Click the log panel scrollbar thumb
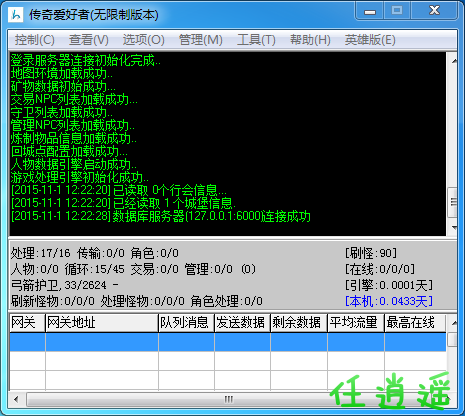Screen dimensions: 465x416 (x=453, y=202)
